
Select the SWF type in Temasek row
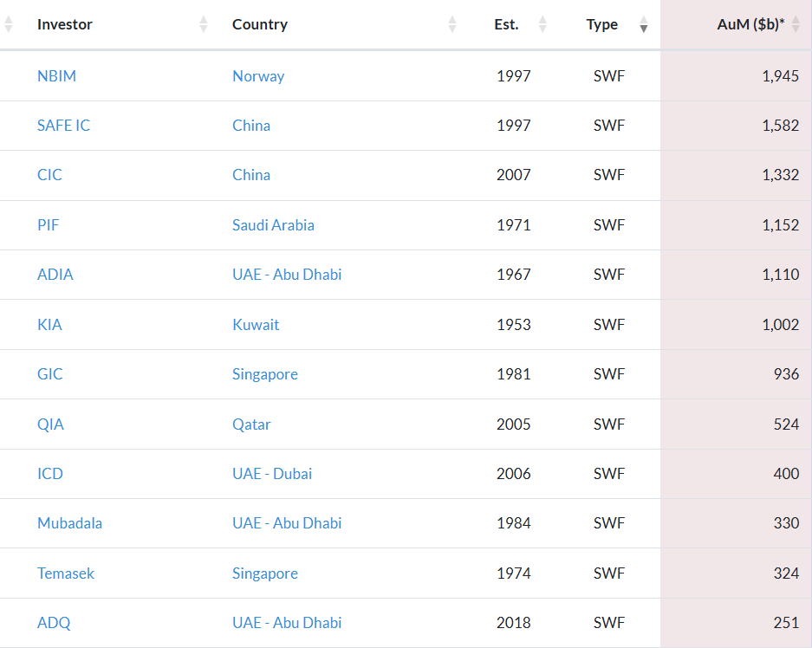pyautogui.click(x=609, y=573)
